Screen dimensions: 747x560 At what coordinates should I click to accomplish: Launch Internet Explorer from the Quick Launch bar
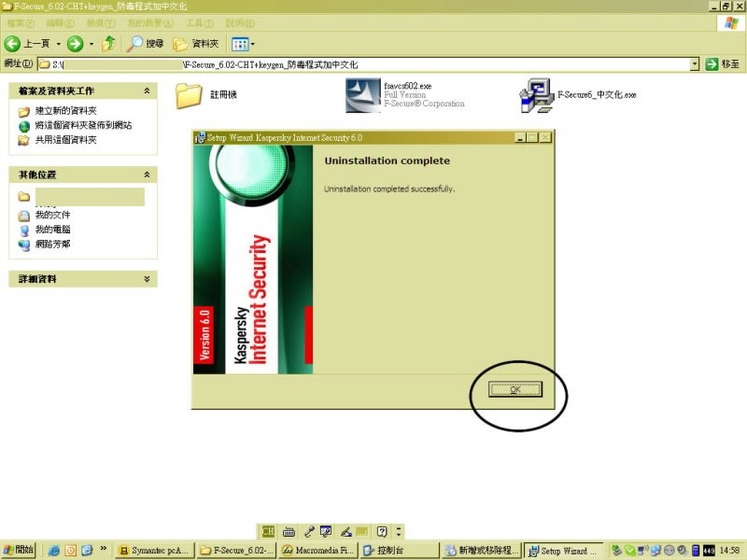tap(54, 551)
